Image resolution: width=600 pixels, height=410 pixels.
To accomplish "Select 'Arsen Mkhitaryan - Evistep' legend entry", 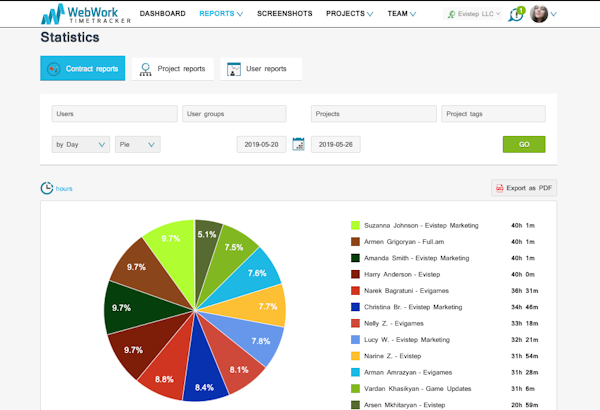I will pyautogui.click(x=404, y=405).
